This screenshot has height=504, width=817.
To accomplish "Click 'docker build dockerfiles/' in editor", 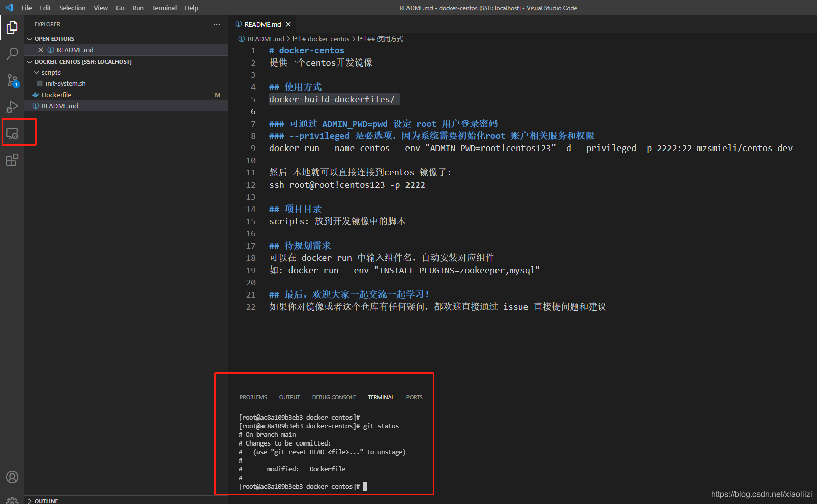I will click(332, 99).
